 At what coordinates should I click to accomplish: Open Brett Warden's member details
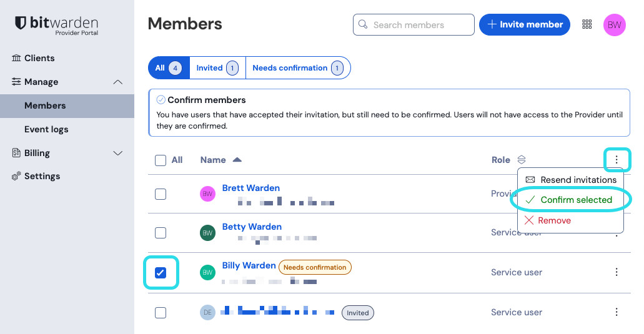point(250,188)
